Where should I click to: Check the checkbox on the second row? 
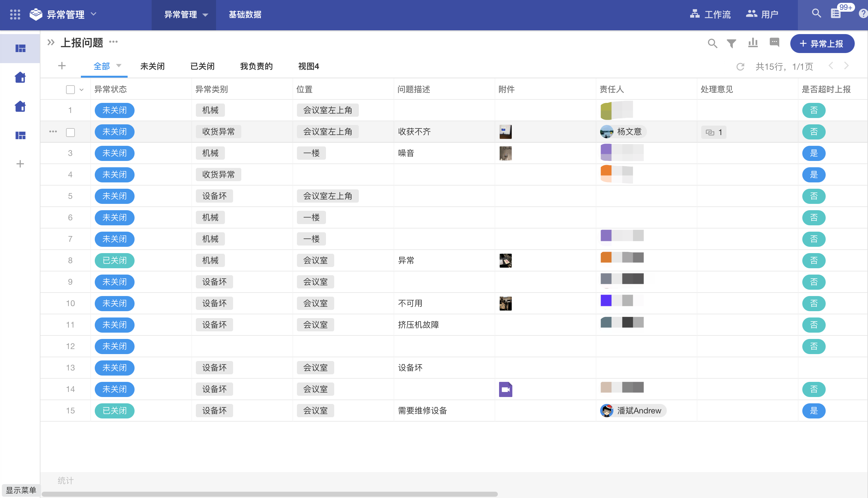(70, 132)
